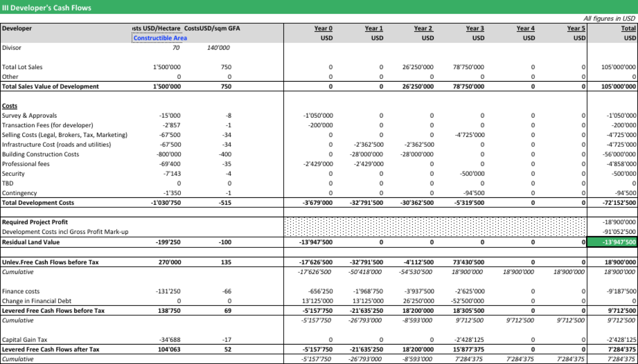The image size is (638, 364).
Task: Click 'Levered Free Cash Flows before Tax' label
Action: (x=53, y=310)
